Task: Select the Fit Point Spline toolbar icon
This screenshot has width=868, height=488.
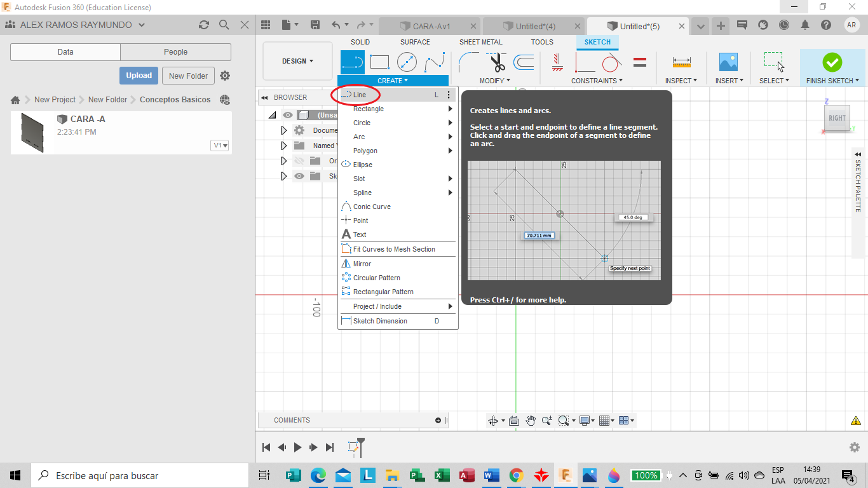Action: point(435,62)
